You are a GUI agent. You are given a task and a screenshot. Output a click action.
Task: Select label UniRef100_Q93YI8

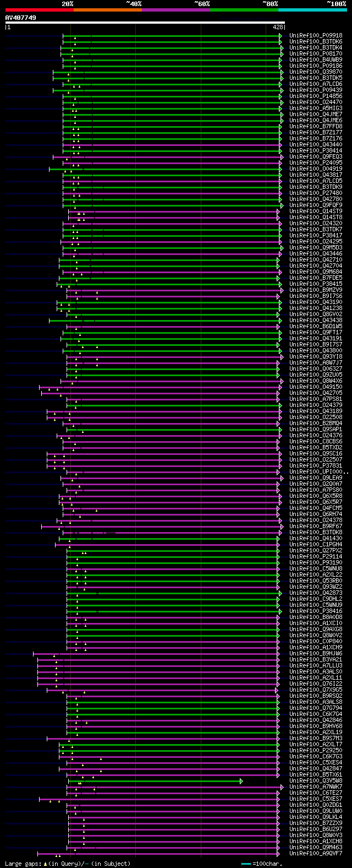point(316,357)
